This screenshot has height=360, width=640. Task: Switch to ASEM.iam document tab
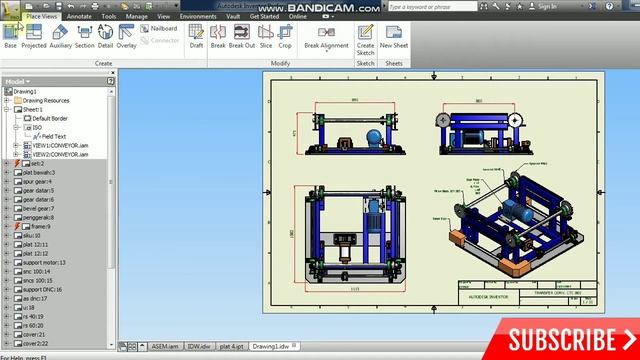tap(165, 346)
